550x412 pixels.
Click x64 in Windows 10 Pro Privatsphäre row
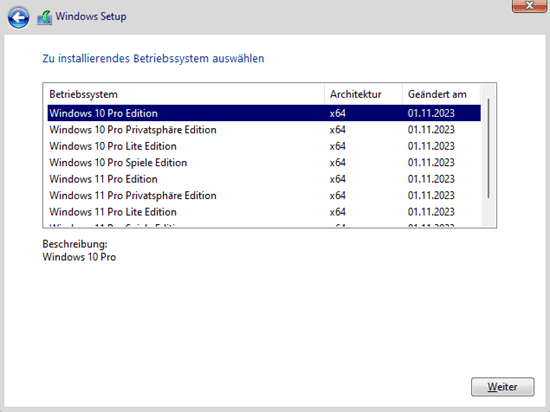[x=337, y=129]
